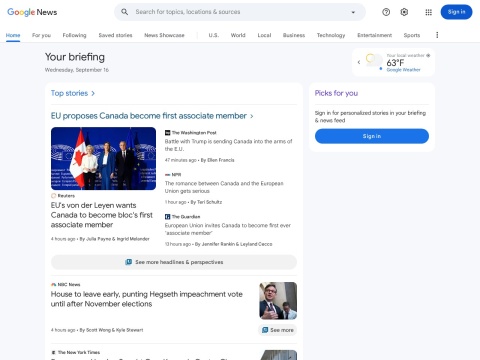Go to the U.S. section
This screenshot has height=360, width=480.
coord(214,35)
